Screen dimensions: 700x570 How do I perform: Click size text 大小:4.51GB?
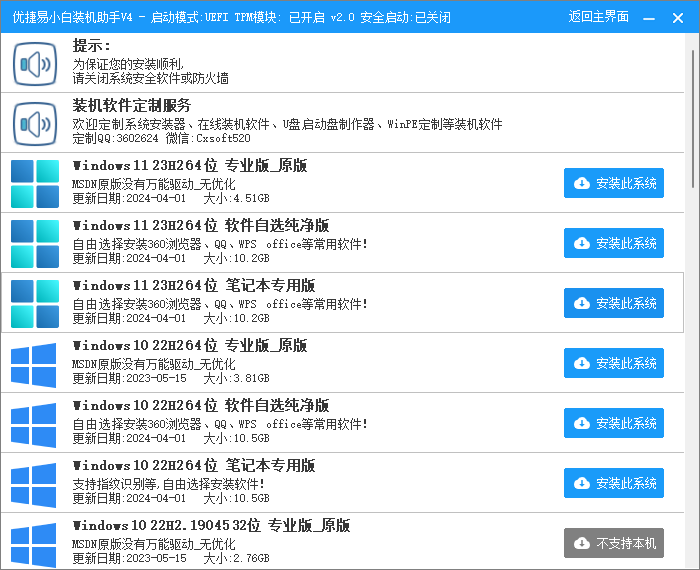[x=236, y=198]
